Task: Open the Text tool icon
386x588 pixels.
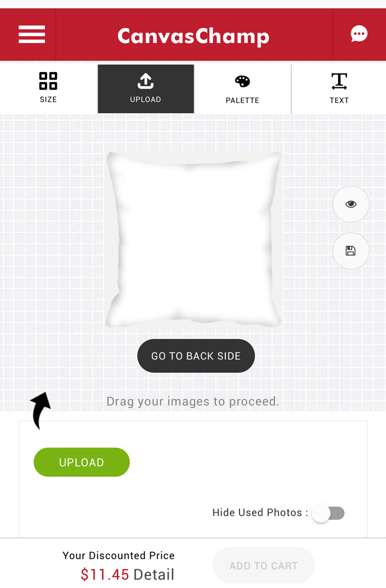Action: click(x=339, y=81)
